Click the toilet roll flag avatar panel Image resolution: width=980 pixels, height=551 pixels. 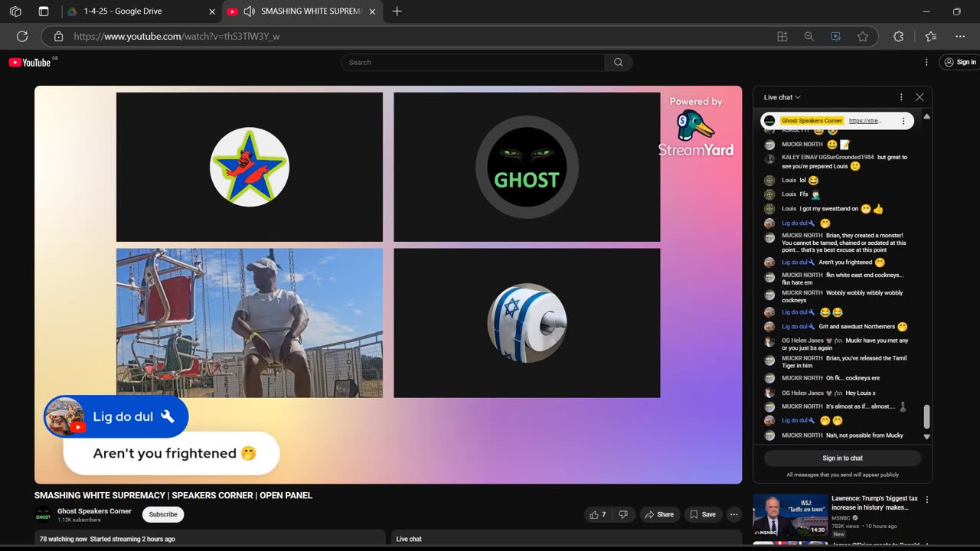[x=527, y=323]
